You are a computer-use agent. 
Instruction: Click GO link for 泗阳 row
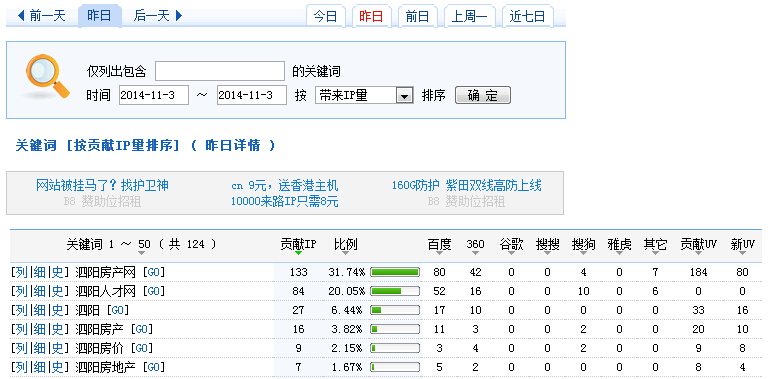117,310
